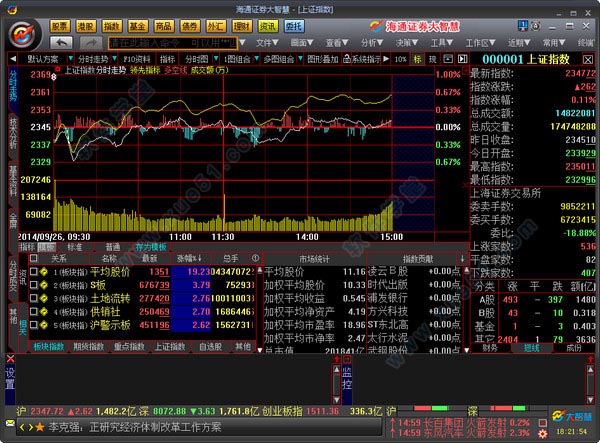Open the 工作区 dropdown menu

pos(480,43)
